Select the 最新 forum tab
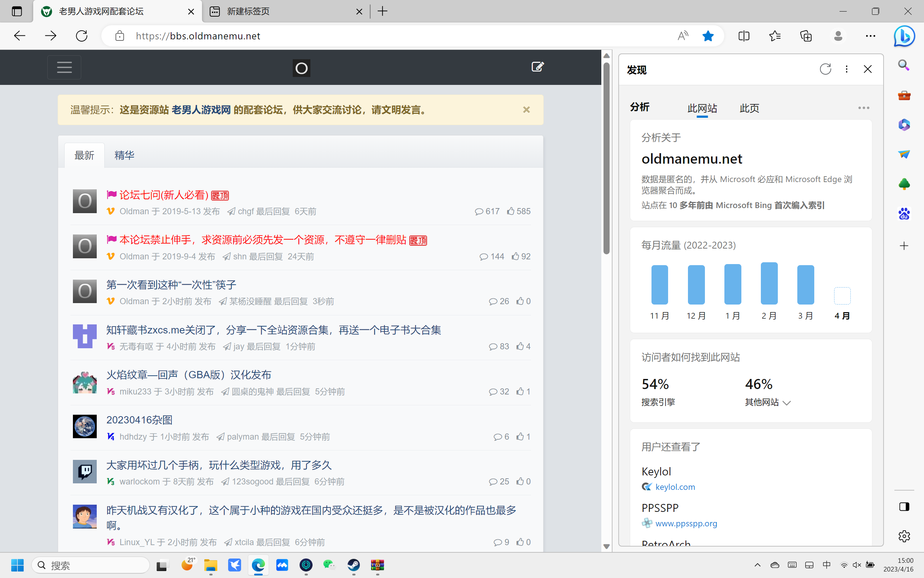This screenshot has height=578, width=924. (84, 155)
